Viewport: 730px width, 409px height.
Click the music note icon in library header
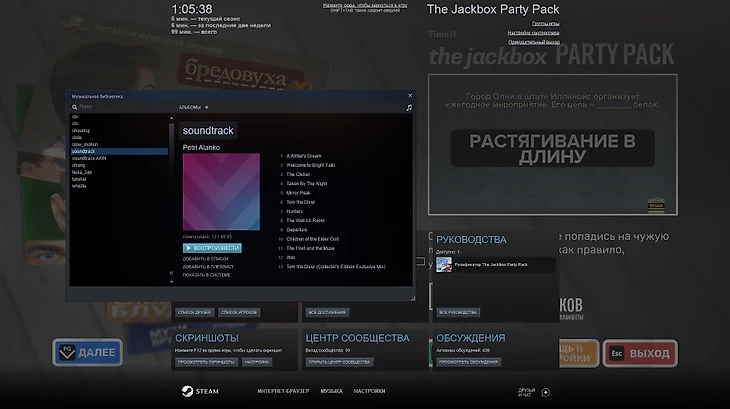click(x=409, y=107)
